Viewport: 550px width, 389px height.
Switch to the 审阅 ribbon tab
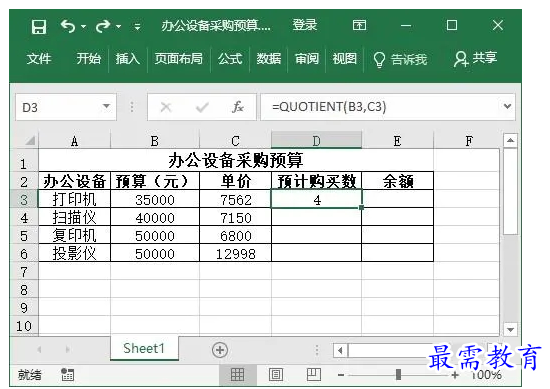tap(307, 58)
